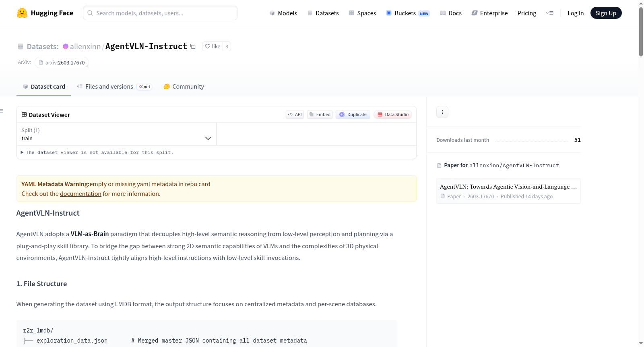Click the Datasets navigation icon
The width and height of the screenshot is (644, 347).
click(310, 13)
